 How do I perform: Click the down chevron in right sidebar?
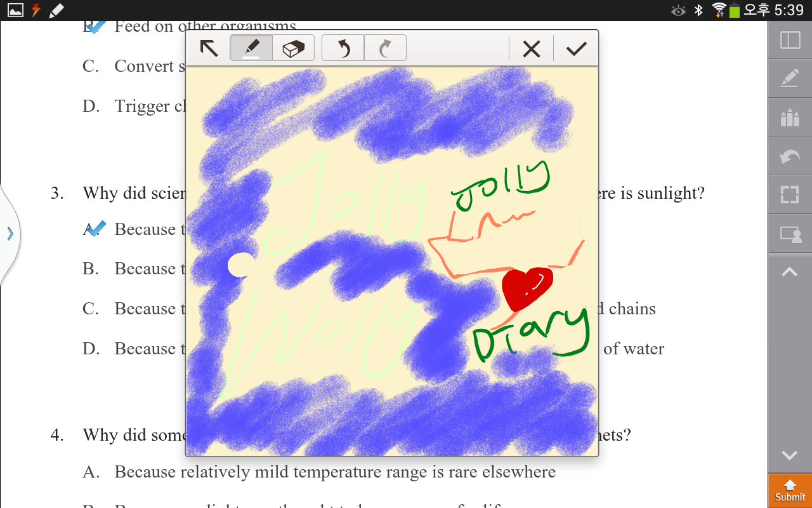click(790, 455)
